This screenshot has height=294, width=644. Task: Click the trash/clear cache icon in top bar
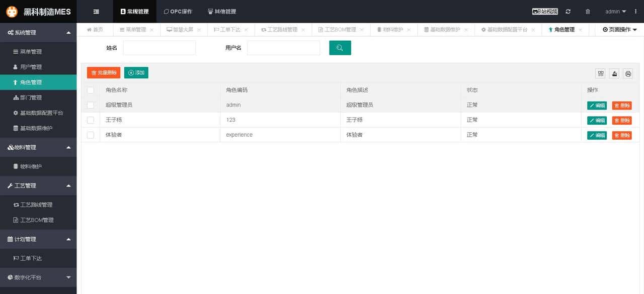587,11
